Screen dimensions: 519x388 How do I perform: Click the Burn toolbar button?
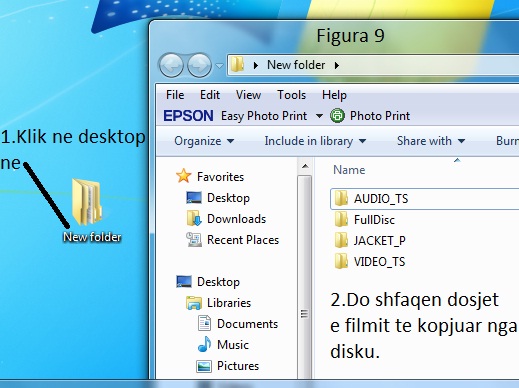pyautogui.click(x=507, y=141)
